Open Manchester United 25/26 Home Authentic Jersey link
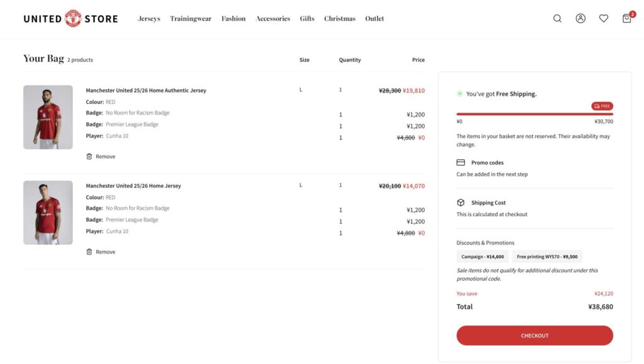644x364 pixels. (x=146, y=91)
